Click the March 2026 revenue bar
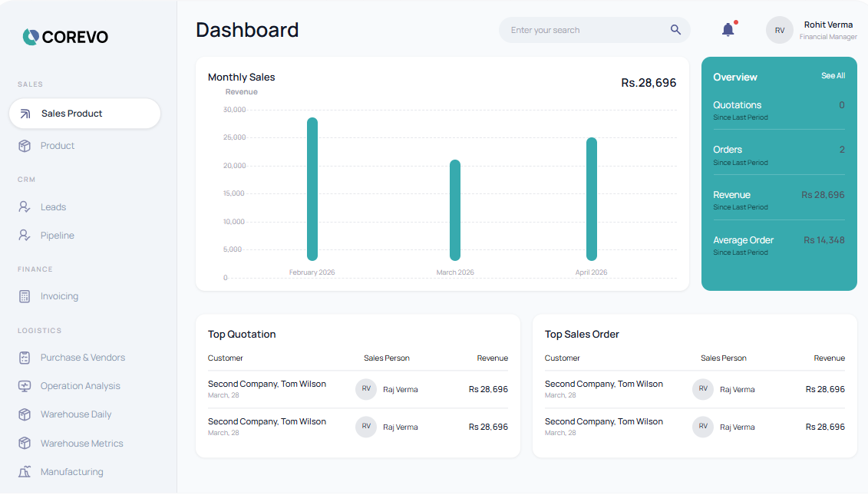Viewport: 868px width, 495px height. (x=455, y=210)
